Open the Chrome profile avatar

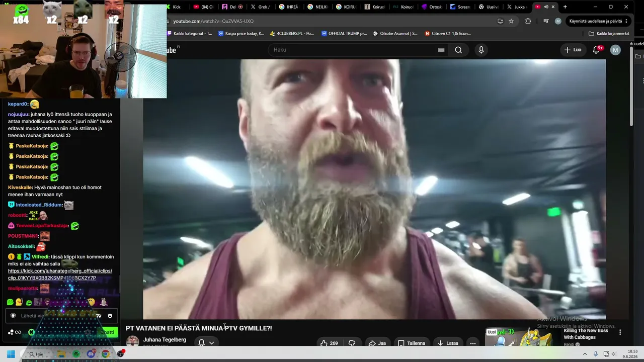point(558,21)
